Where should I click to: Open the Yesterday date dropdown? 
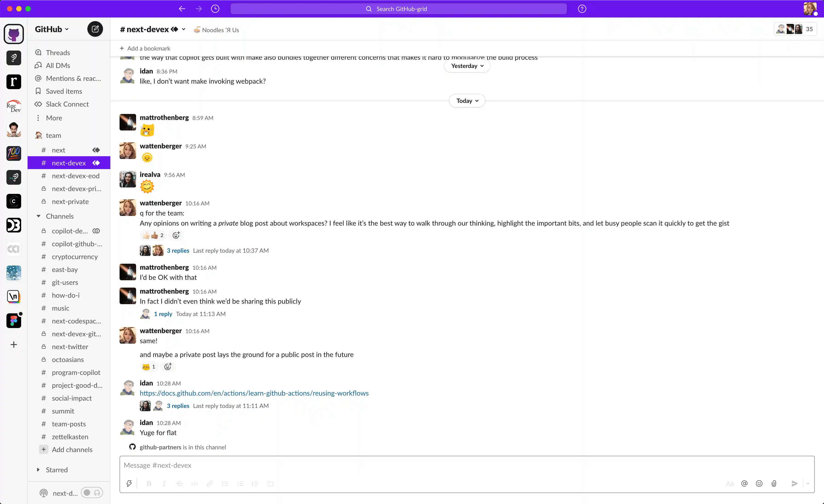click(467, 66)
